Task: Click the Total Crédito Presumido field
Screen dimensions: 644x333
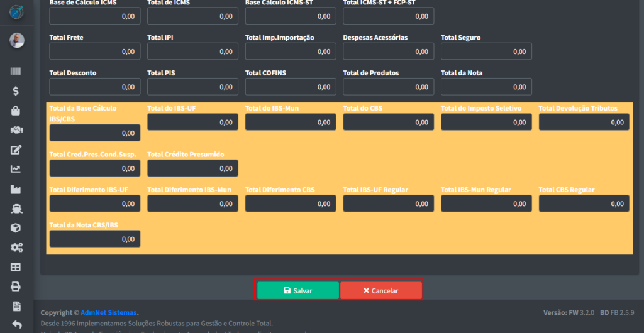Action: point(192,168)
